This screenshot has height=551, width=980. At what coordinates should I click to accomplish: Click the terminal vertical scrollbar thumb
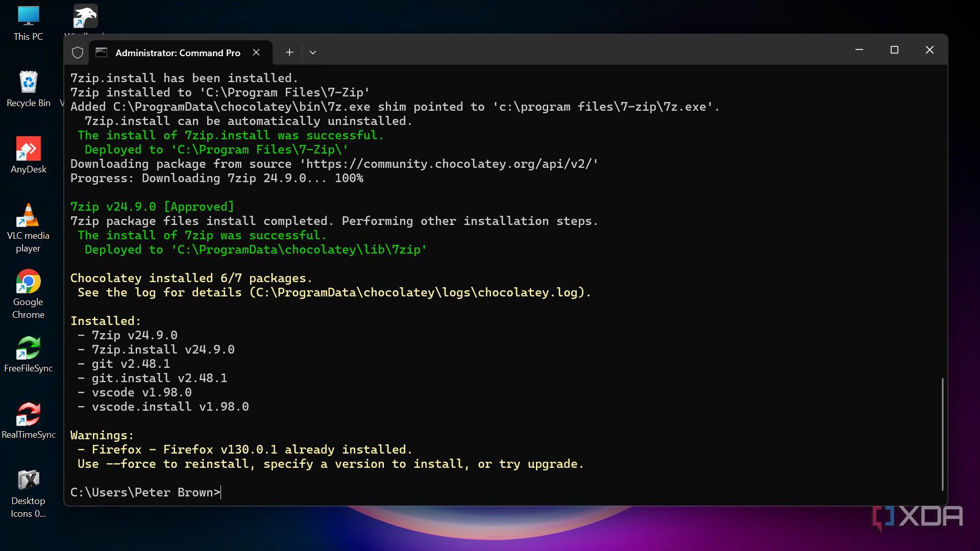(x=942, y=434)
